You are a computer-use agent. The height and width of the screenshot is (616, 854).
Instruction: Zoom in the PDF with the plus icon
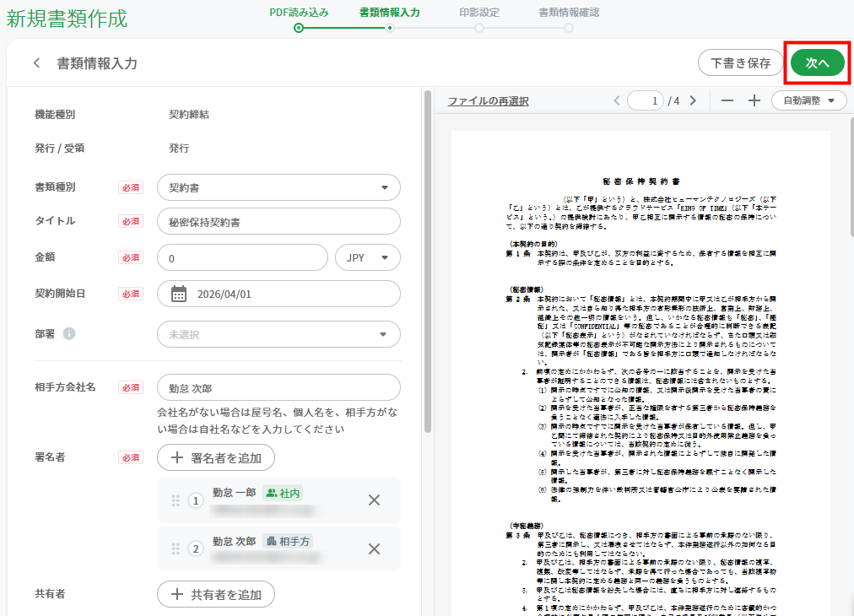pos(754,100)
